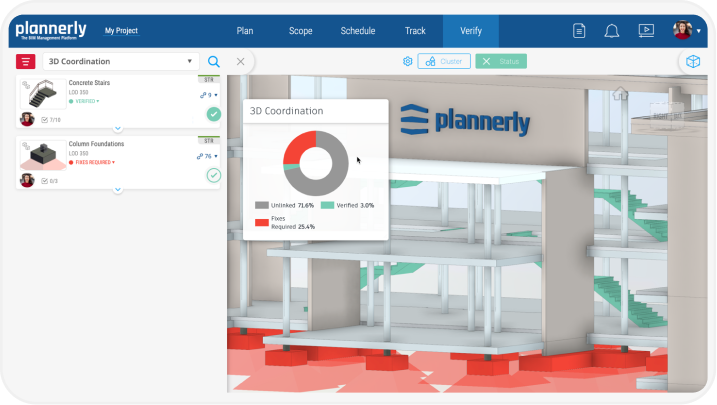Open Concrete Stairs checklist 7/10
This screenshot has height=405, width=717.
click(51, 120)
